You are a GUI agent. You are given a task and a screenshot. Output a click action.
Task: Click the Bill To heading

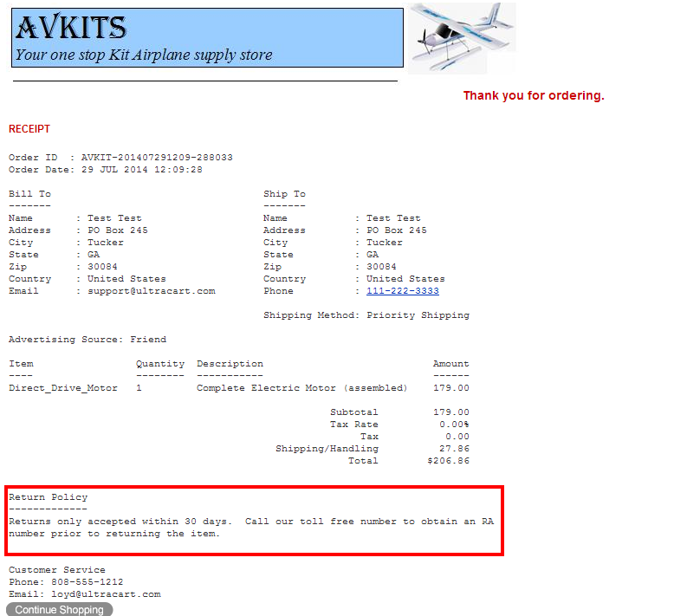(x=29, y=194)
